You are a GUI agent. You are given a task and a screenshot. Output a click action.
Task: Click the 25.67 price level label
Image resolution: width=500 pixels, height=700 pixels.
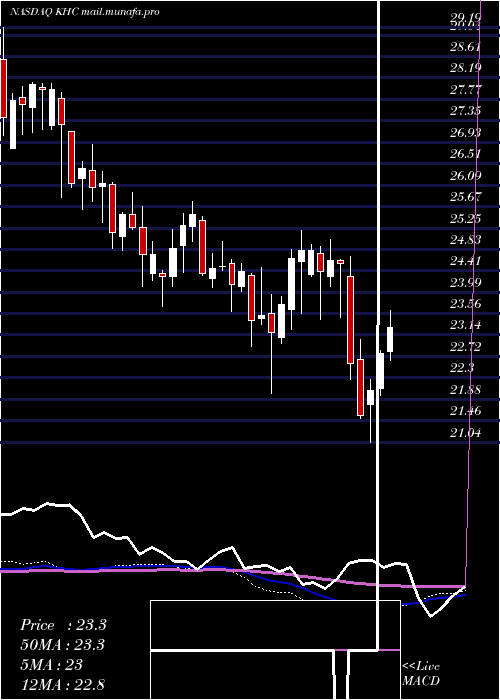(465, 197)
